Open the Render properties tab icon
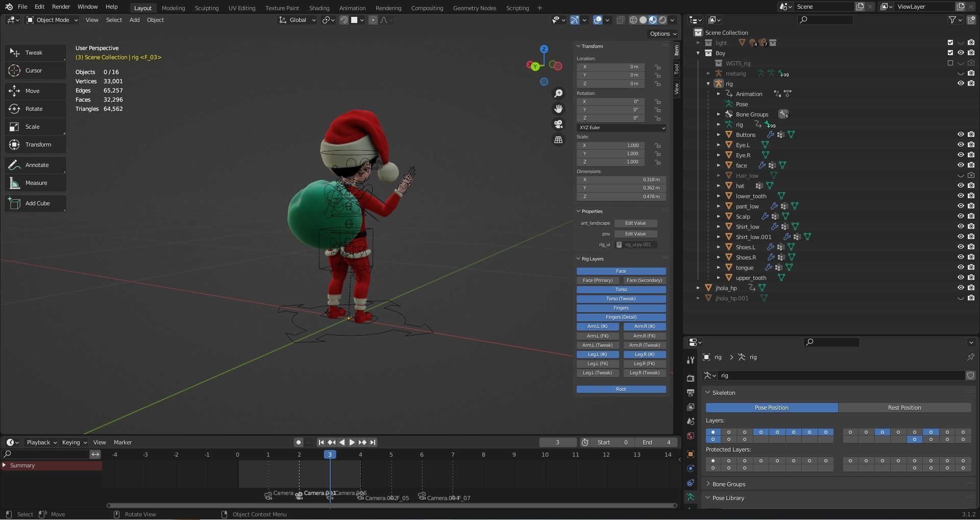The width and height of the screenshot is (980, 520). click(690, 379)
